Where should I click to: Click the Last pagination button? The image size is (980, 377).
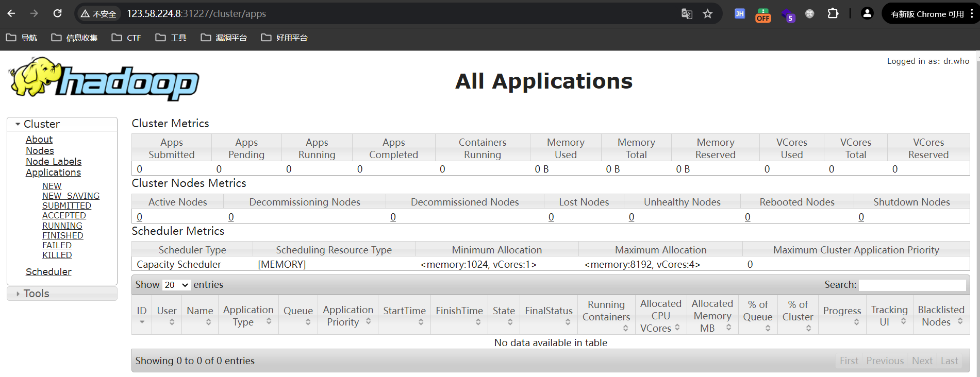950,361
